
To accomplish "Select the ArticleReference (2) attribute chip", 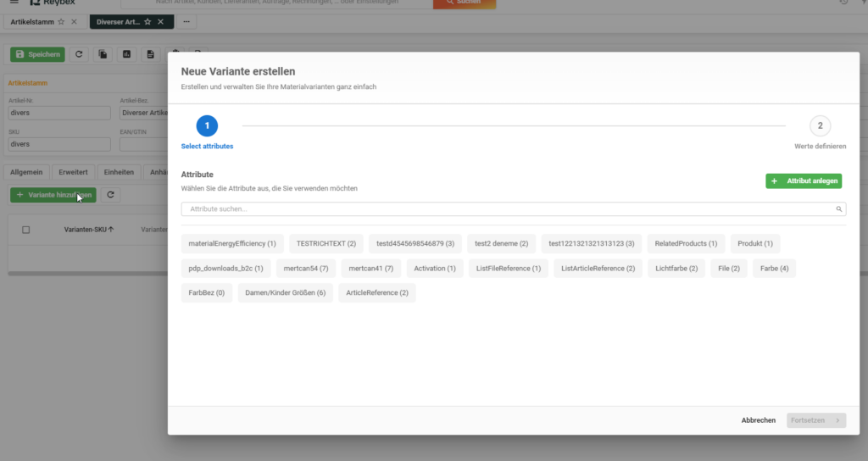I will click(377, 292).
